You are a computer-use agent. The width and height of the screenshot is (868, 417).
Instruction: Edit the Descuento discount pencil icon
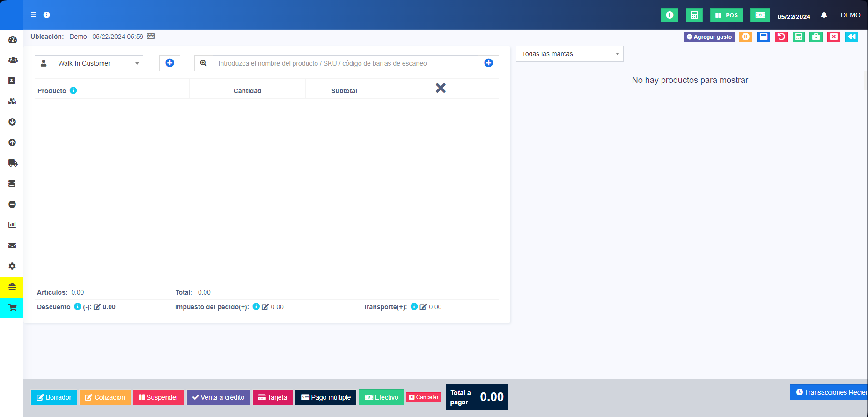(x=97, y=307)
